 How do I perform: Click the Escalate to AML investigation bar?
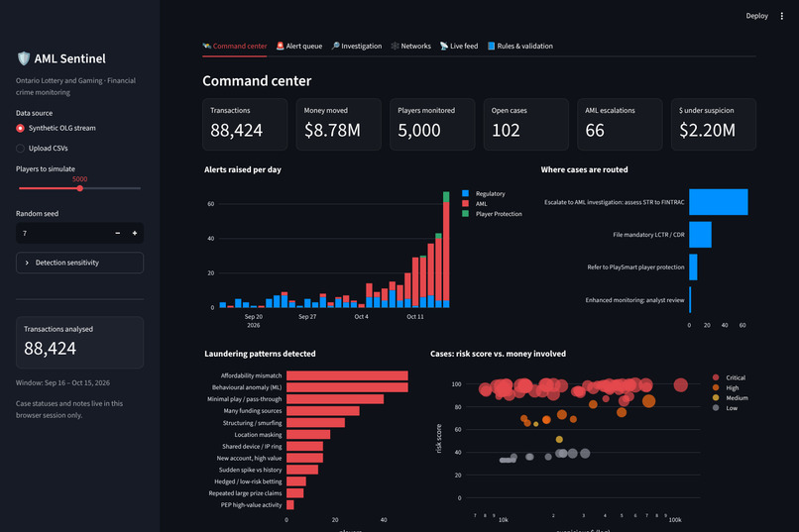[719, 202]
